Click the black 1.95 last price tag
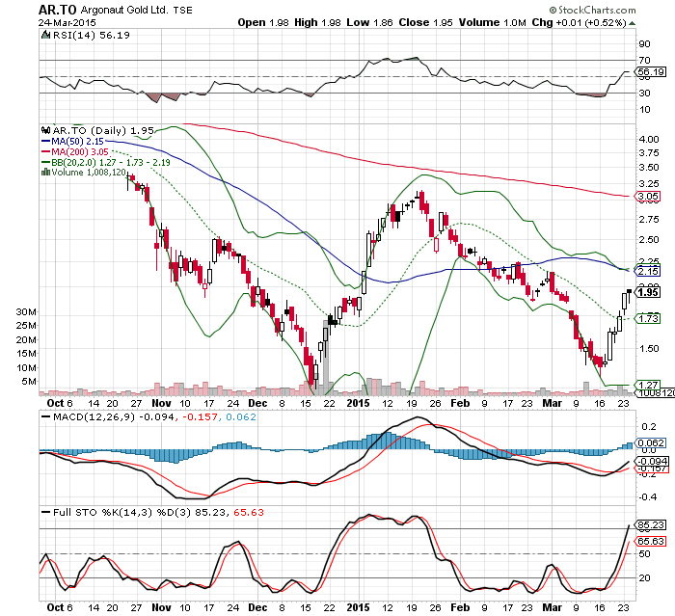 click(648, 292)
